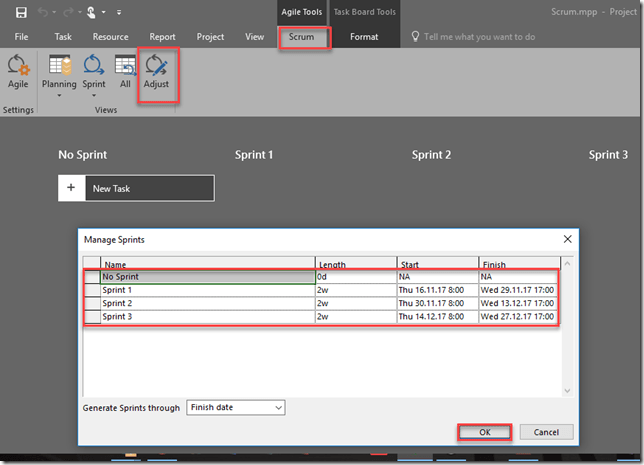Open the Format ribbon tab
This screenshot has height=465, width=644.
(364, 37)
